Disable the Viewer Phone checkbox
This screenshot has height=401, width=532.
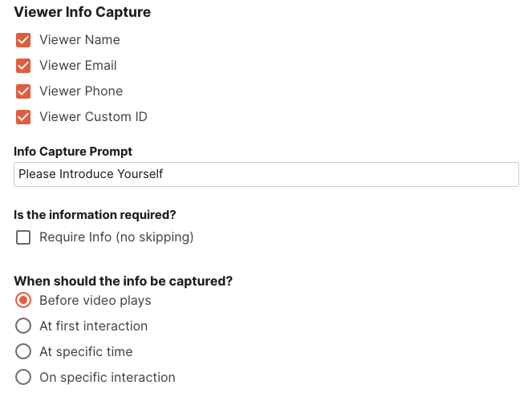click(x=23, y=91)
